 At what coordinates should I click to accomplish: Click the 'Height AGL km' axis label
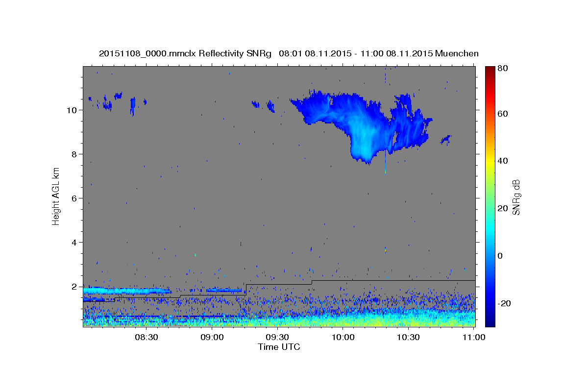click(56, 196)
